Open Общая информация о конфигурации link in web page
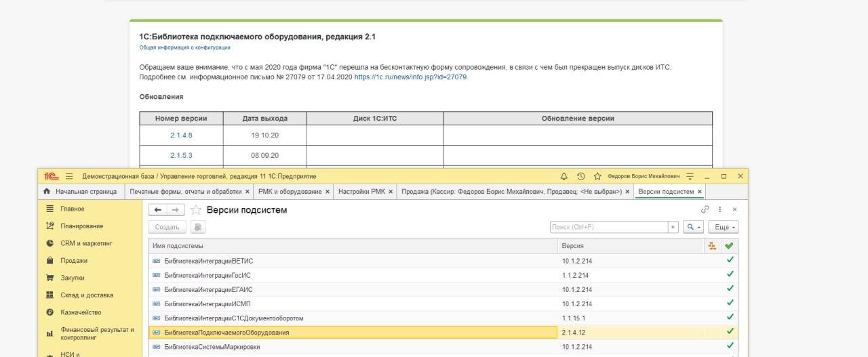The width and height of the screenshot is (868, 357). click(184, 47)
